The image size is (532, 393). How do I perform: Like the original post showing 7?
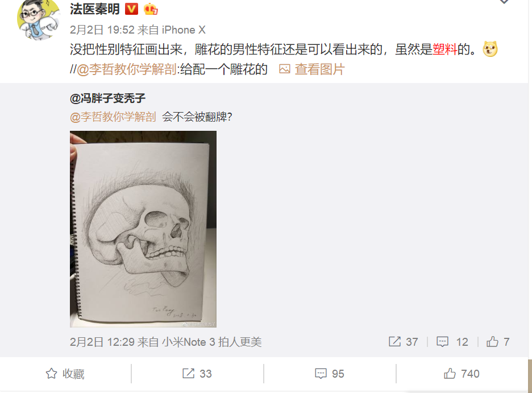click(x=492, y=342)
